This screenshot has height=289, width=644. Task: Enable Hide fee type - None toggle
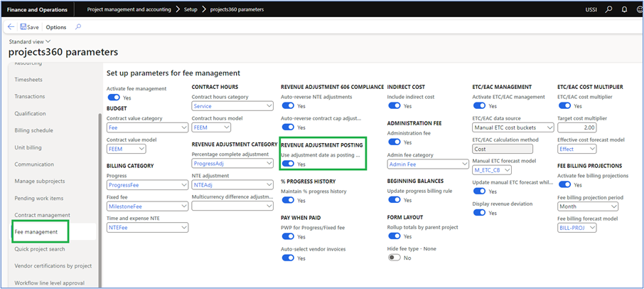[395, 258]
